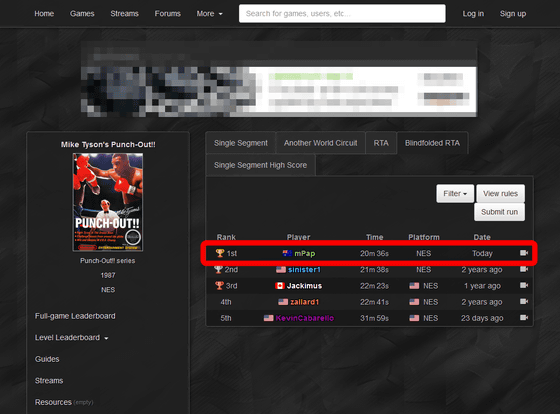Click the Canadian flag next to Jackimus
Screen dimensions: 560x414
pos(280,286)
